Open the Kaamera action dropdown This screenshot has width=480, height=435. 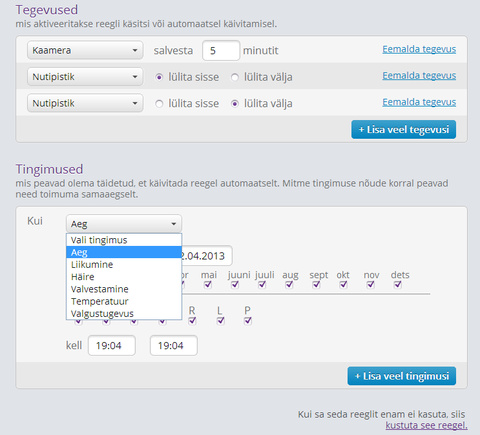tap(85, 50)
